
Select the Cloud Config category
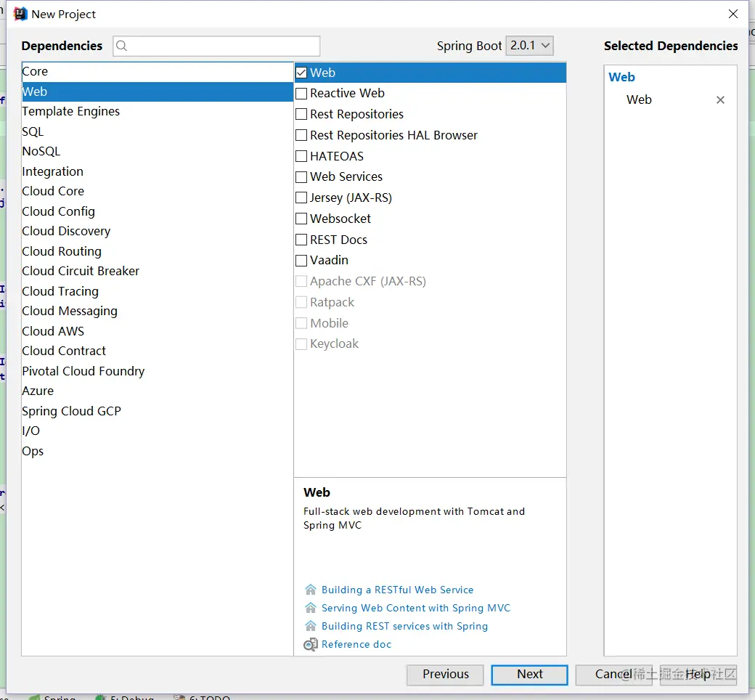(158, 211)
